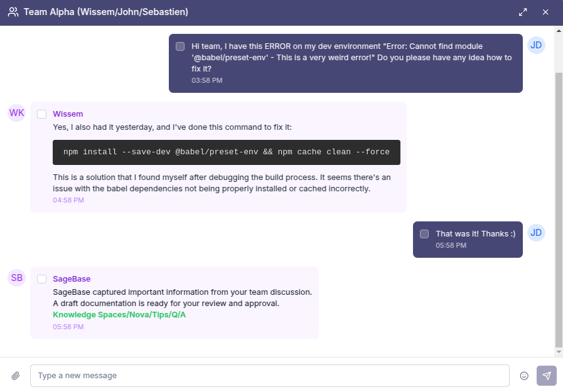The height and width of the screenshot is (392, 563).
Task: Click the 05:58 PM timestamp on SageBase message
Action: [68, 327]
